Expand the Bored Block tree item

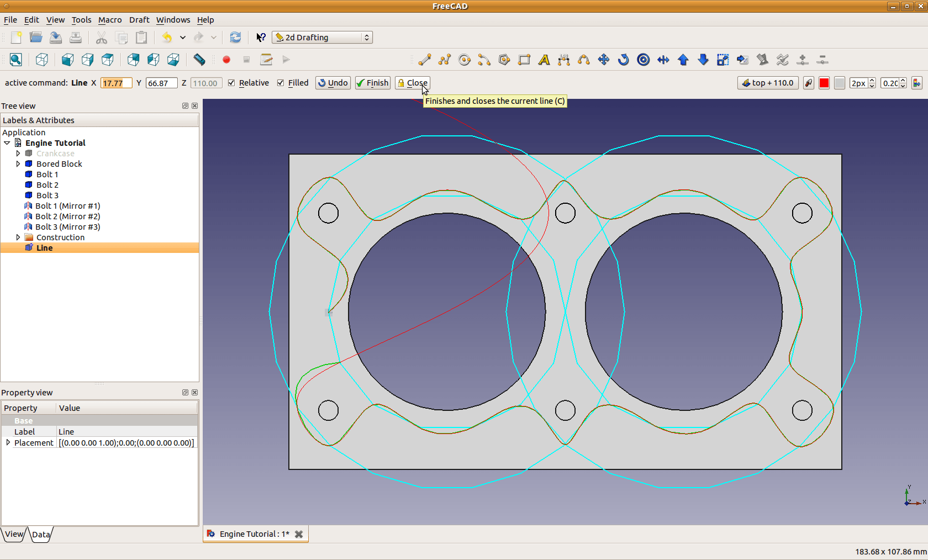coord(18,164)
